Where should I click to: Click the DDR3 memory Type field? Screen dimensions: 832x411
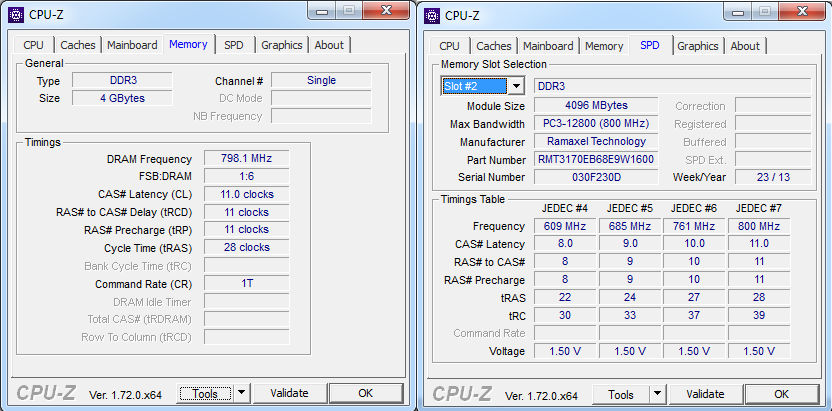[x=122, y=81]
